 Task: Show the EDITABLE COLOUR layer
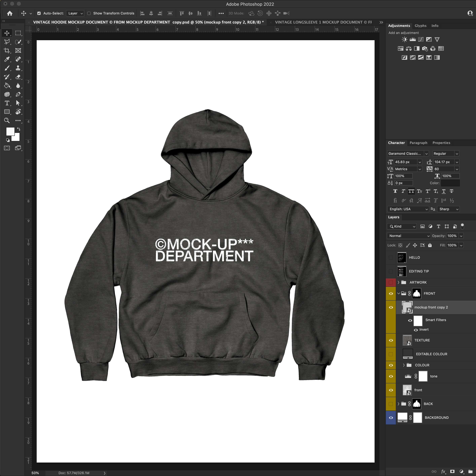(391, 354)
